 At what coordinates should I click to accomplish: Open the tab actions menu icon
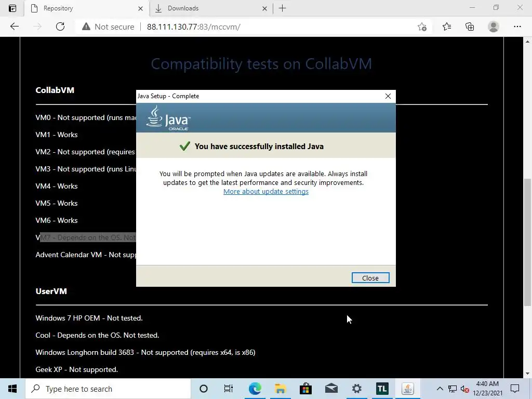12,8
